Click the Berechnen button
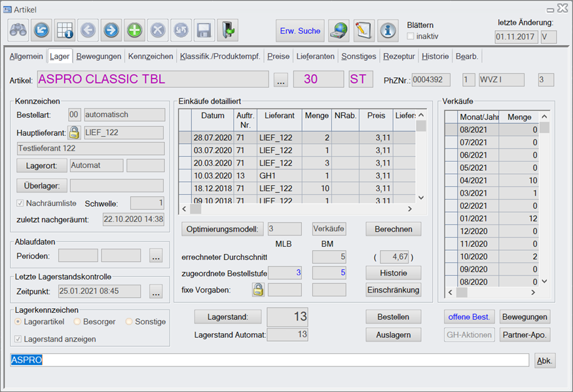The image size is (573, 392). (393, 229)
